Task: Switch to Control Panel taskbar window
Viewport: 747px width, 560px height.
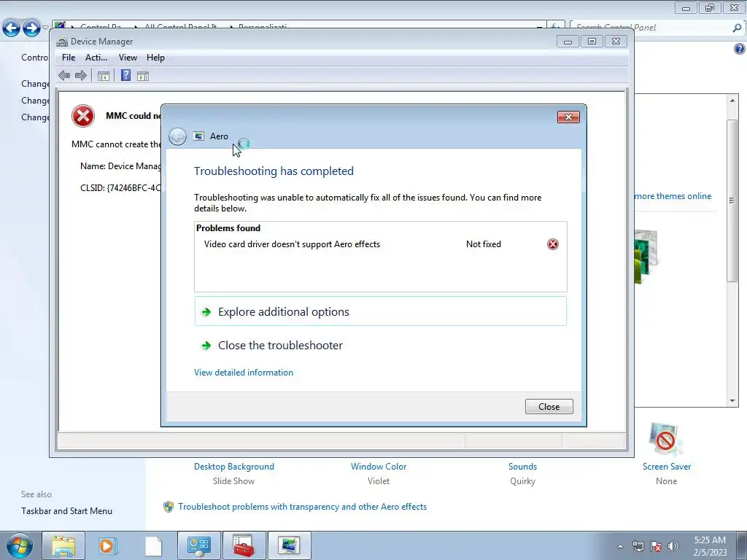Action: click(x=198, y=545)
